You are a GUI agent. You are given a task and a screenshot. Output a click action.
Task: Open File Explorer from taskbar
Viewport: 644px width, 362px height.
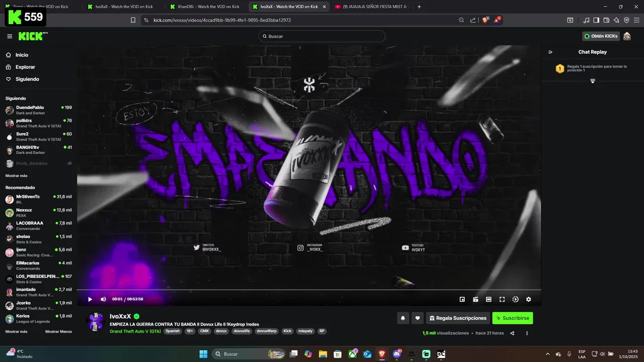323,354
